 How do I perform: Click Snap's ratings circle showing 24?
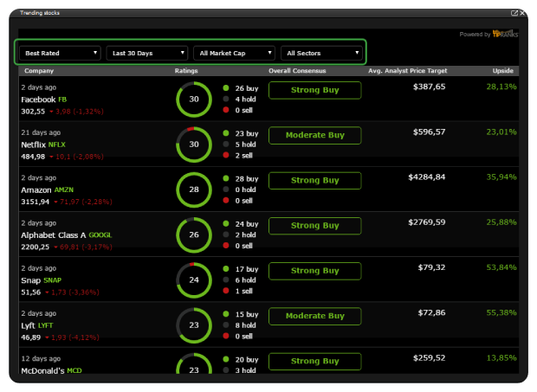[x=194, y=280]
